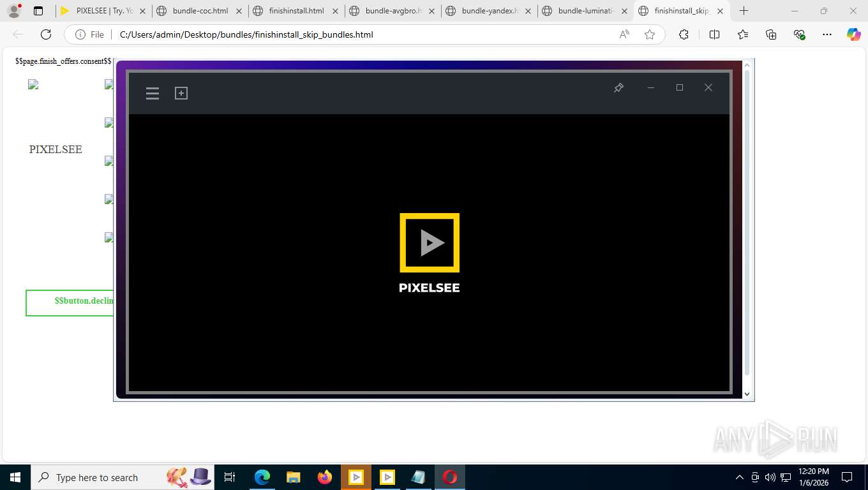The image size is (868, 490).
Task: Open Edge Settings and more menu
Action: tap(827, 34)
